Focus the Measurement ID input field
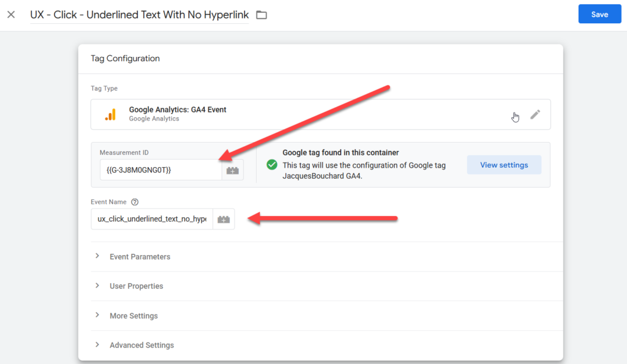Screen dimensions: 627x364 coord(160,169)
